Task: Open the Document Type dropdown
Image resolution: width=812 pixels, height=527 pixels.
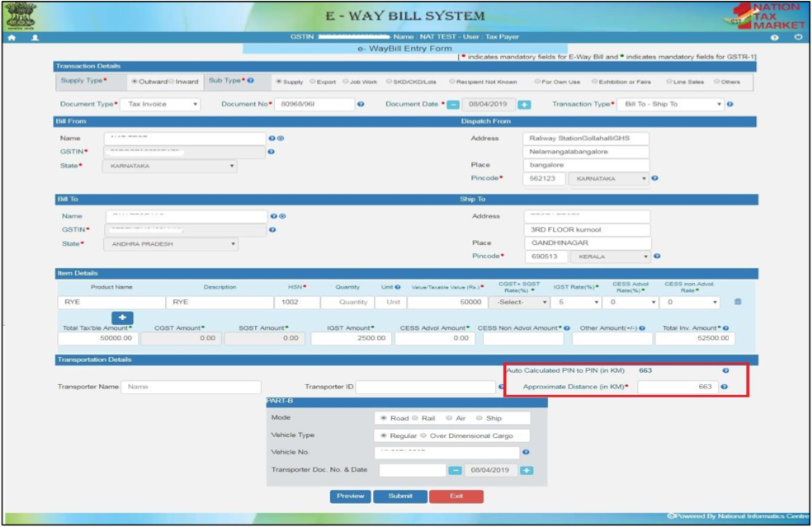Action: pyautogui.click(x=160, y=105)
